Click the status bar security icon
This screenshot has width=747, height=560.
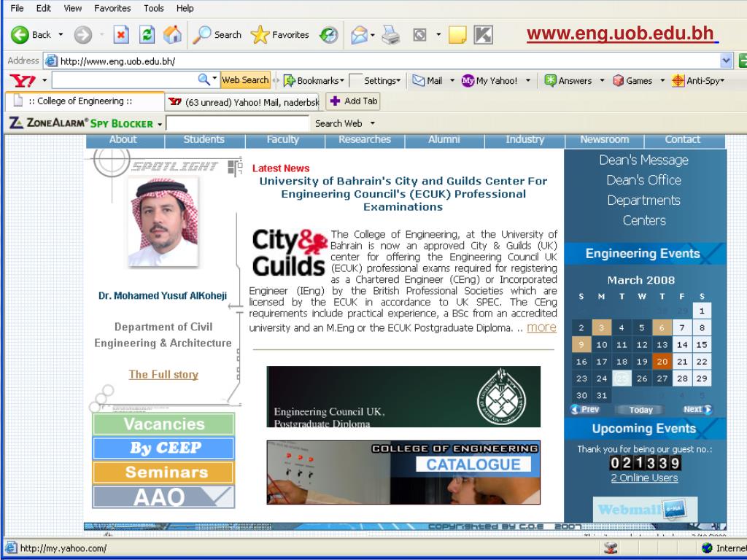(611, 548)
